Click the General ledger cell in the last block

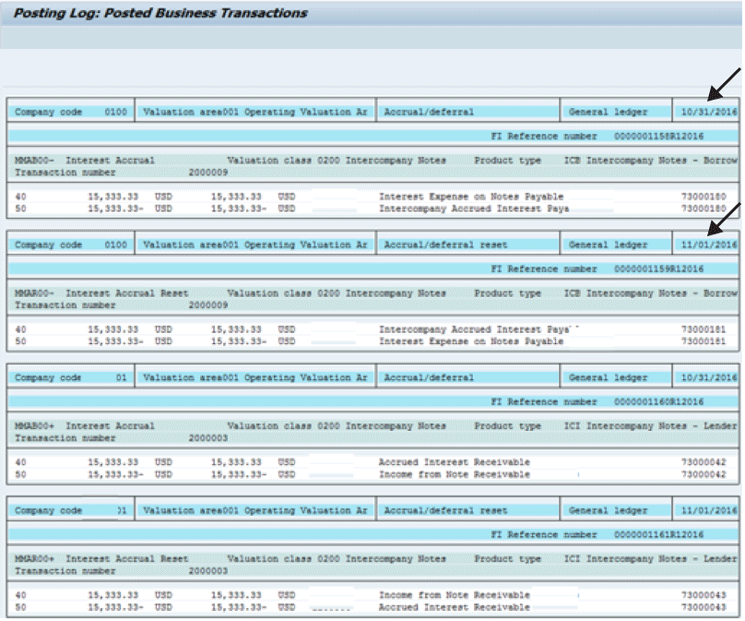[x=609, y=511]
